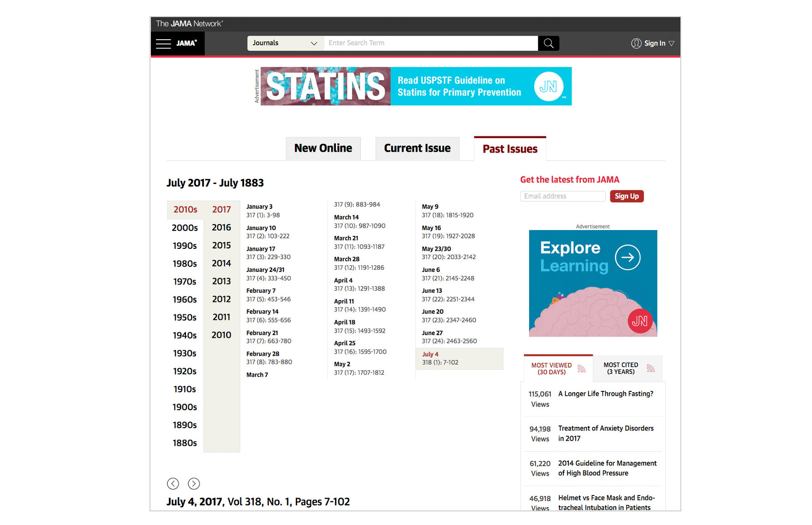This screenshot has height=525, width=812.
Task: Go to the previous issue arrow
Action: 173,484
